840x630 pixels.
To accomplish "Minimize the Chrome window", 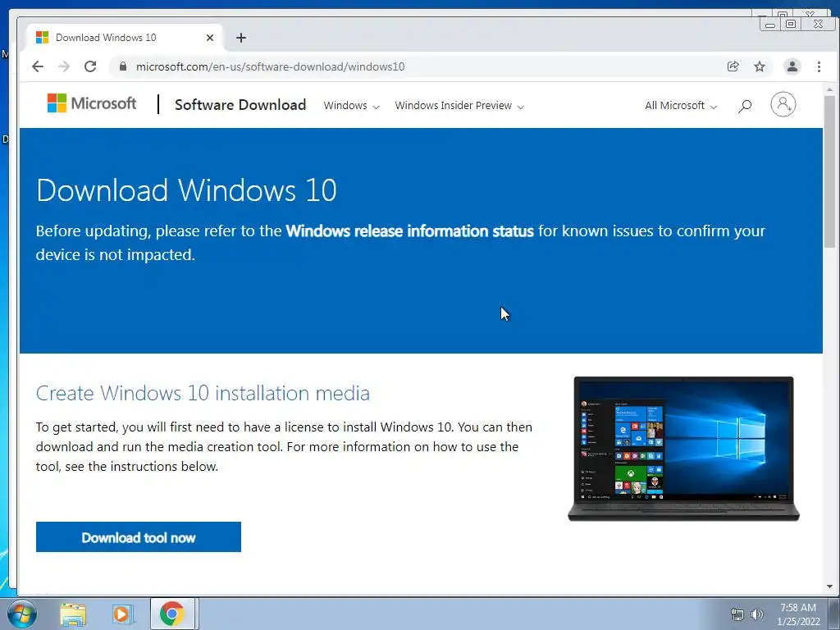I will tap(770, 24).
